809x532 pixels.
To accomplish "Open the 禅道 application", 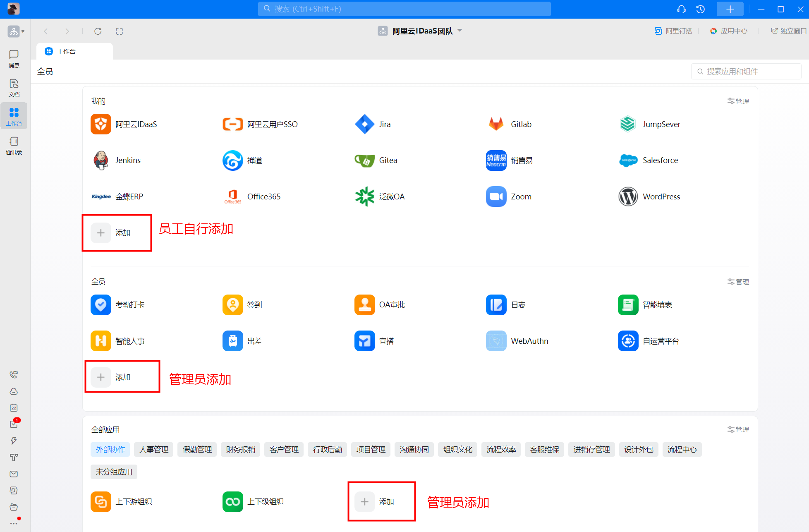I will pyautogui.click(x=242, y=161).
